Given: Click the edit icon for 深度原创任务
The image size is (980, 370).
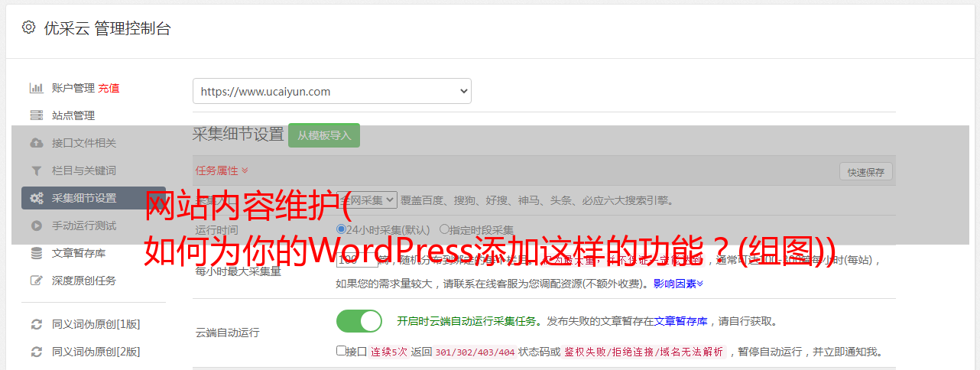Looking at the screenshot, I should pyautogui.click(x=36, y=281).
